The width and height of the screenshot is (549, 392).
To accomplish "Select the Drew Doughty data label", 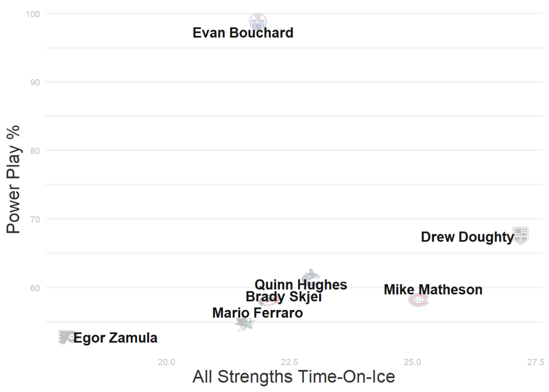I will click(x=467, y=237).
